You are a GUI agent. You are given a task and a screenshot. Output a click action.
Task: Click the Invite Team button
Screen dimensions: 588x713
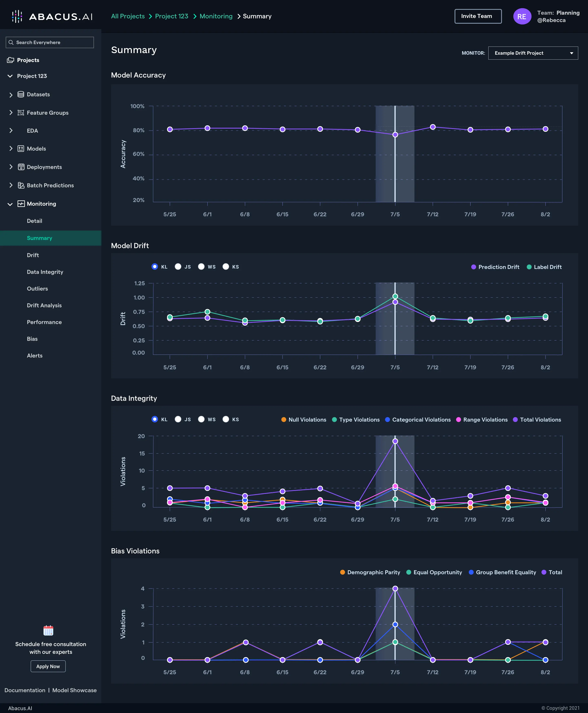click(478, 16)
